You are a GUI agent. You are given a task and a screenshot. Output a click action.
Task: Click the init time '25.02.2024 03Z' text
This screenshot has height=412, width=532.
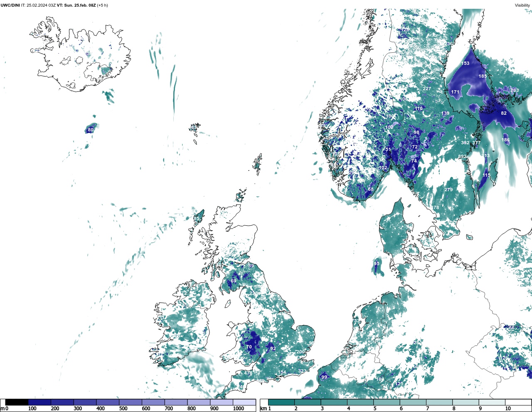tap(41, 5)
